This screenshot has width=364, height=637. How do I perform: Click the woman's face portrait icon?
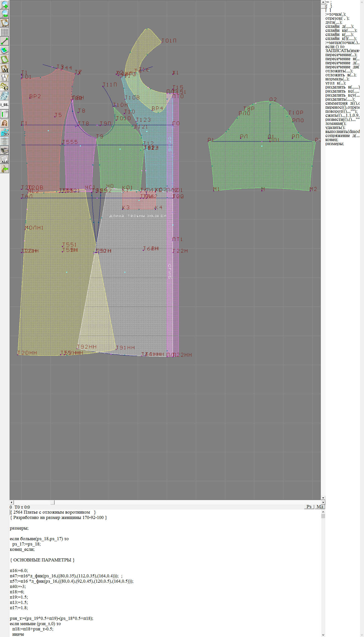pyautogui.click(x=5, y=123)
